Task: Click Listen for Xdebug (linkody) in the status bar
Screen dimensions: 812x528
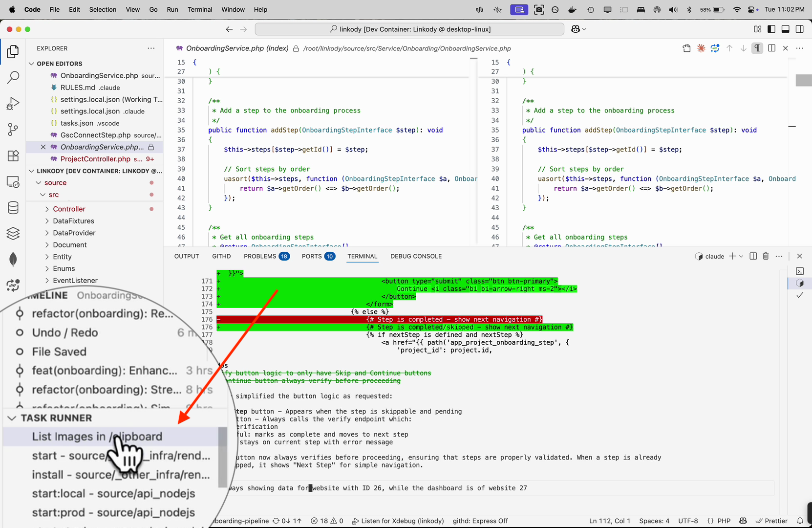Action: (x=398, y=521)
